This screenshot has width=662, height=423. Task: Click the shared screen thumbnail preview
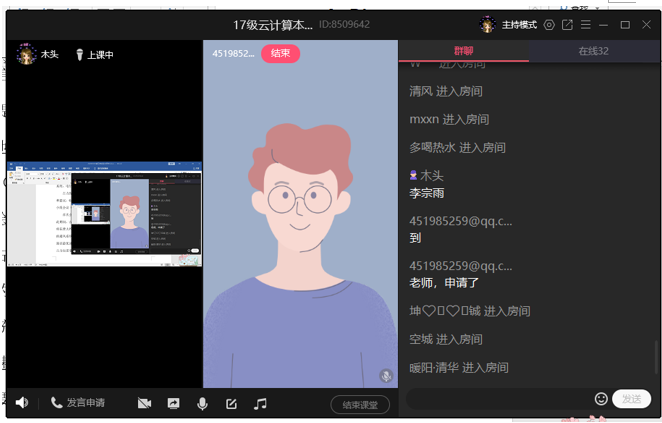point(104,213)
